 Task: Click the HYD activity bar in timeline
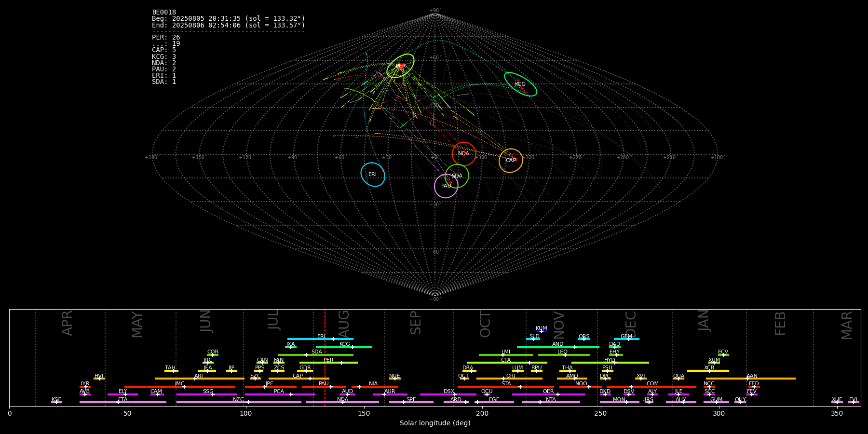pyautogui.click(x=610, y=363)
